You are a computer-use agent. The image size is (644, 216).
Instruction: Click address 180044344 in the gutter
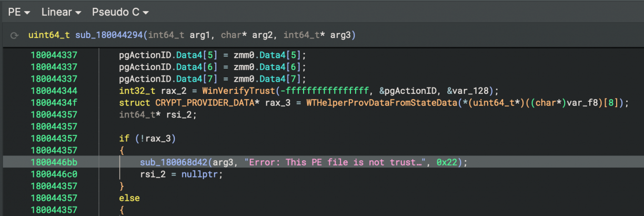(x=54, y=90)
